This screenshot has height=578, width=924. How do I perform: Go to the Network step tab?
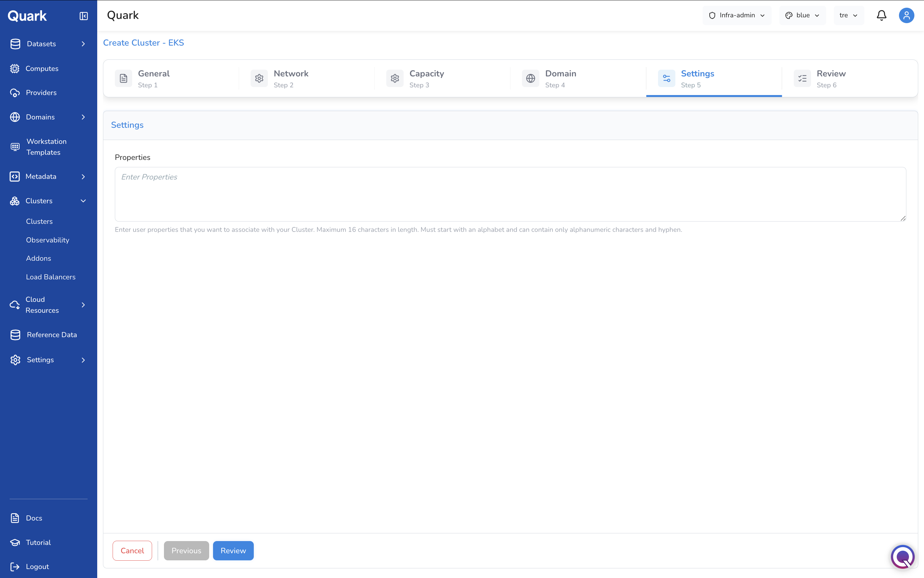click(307, 78)
